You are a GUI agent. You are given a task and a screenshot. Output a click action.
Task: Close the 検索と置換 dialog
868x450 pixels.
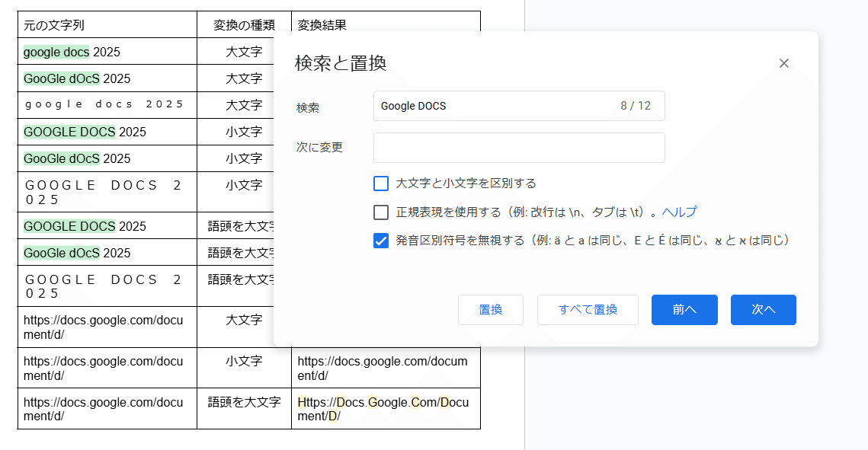[x=783, y=63]
